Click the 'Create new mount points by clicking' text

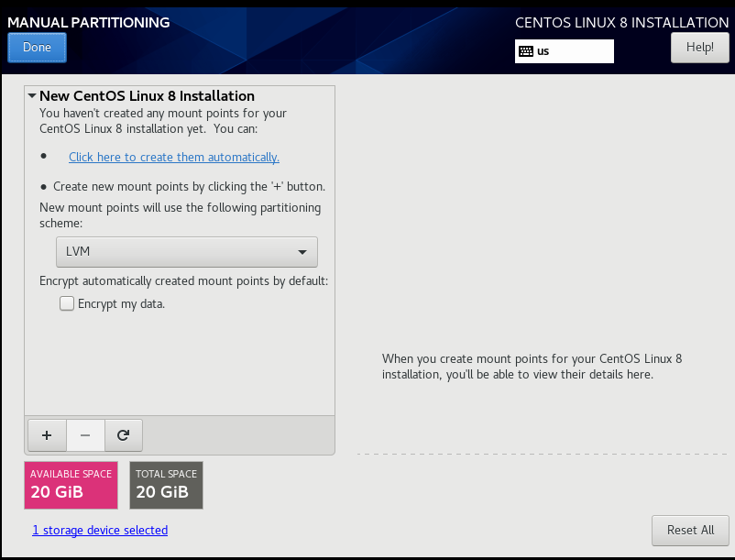189,186
